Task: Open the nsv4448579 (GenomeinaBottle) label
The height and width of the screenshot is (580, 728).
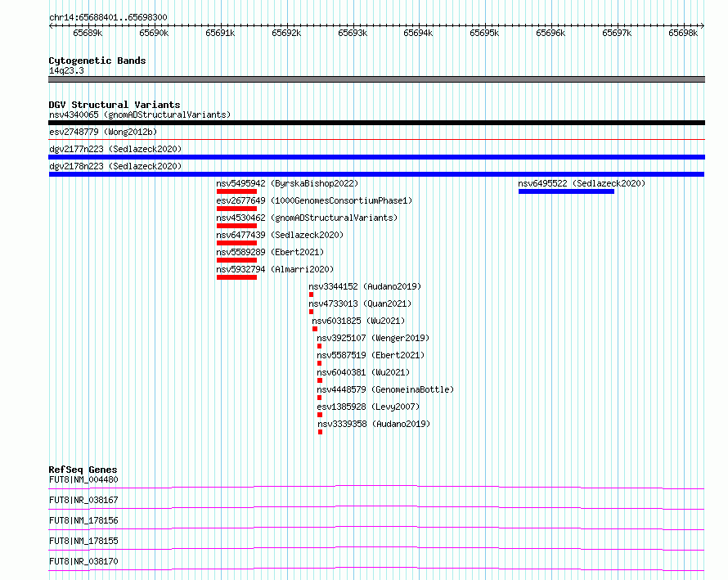Action: [385, 389]
